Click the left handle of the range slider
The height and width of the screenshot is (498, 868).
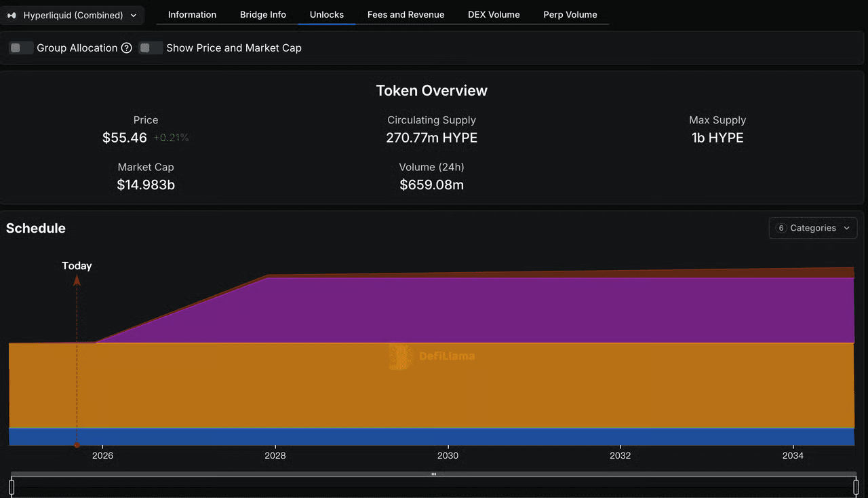(12, 486)
